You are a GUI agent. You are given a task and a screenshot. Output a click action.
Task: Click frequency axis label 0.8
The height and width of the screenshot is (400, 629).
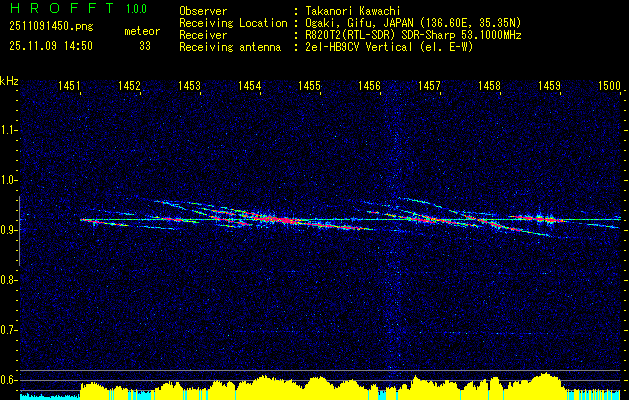coord(8,280)
